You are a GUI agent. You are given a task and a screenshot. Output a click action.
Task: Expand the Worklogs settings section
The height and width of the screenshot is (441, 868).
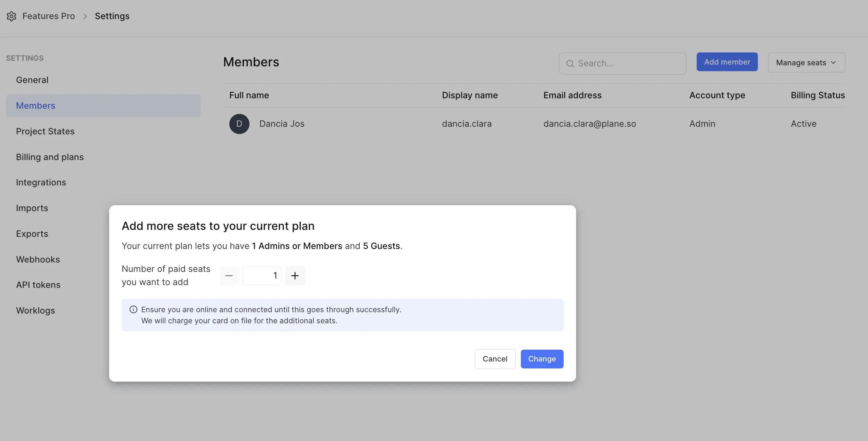pos(35,310)
